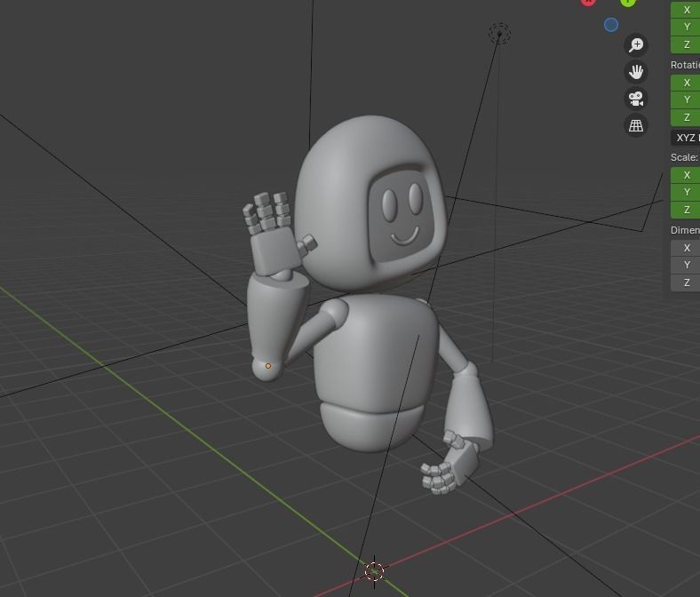Click the X field under Rotation
Image resolution: width=700 pixels, height=597 pixels.
(x=685, y=83)
